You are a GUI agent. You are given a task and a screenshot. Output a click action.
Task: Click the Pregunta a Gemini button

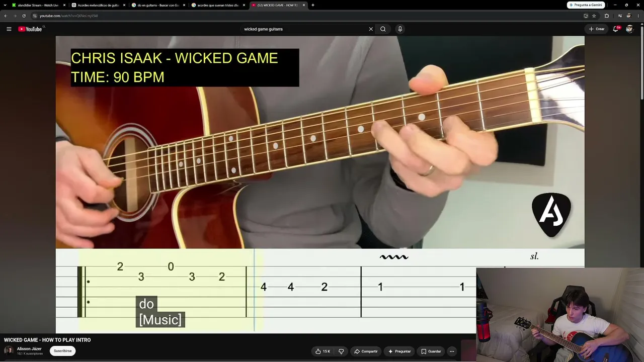(x=586, y=5)
